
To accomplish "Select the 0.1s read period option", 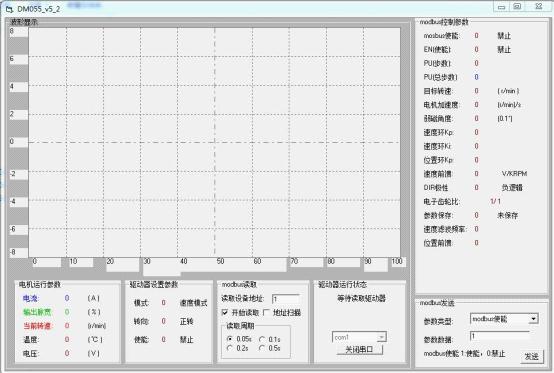I will pos(262,339).
